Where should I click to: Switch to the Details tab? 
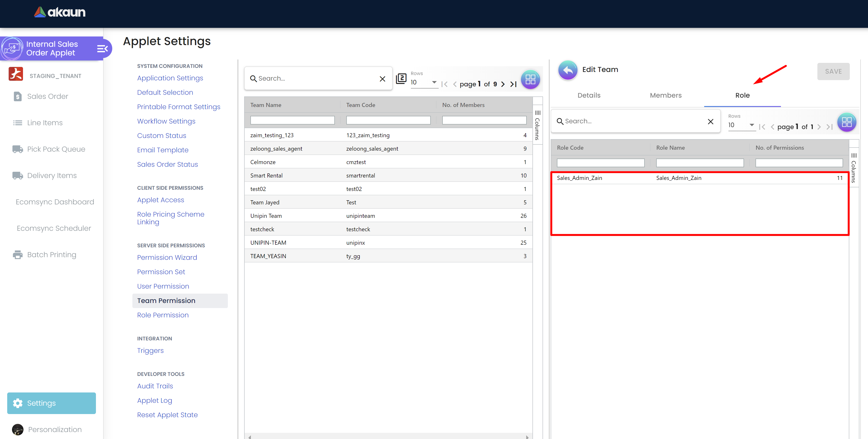point(589,95)
